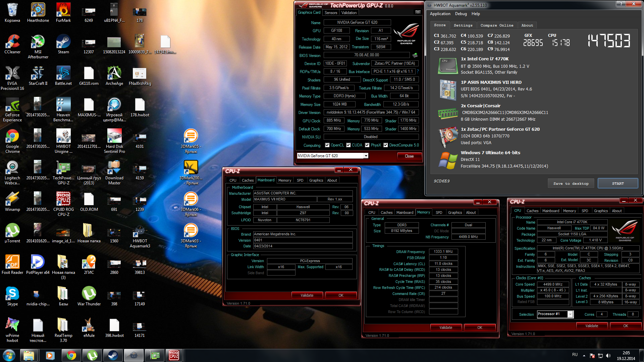The width and height of the screenshot is (644, 362).
Task: Select the Heaven Benchmark desktop icon
Action: click(x=63, y=110)
